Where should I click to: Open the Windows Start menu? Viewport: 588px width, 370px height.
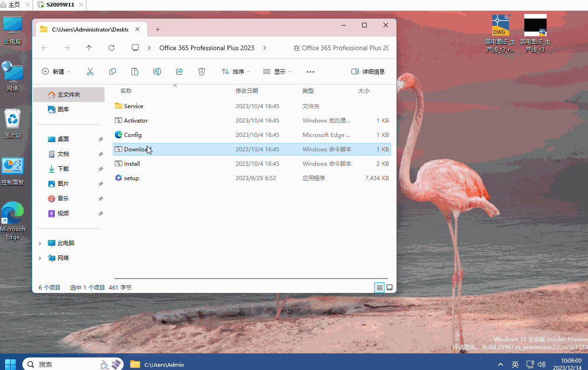coord(10,364)
